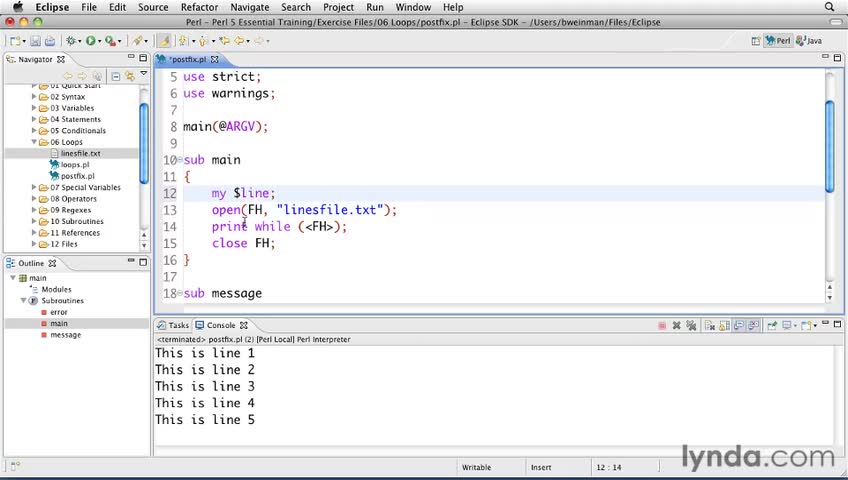
Task: Toggle Show Console on Standard Out change
Action: (739, 325)
